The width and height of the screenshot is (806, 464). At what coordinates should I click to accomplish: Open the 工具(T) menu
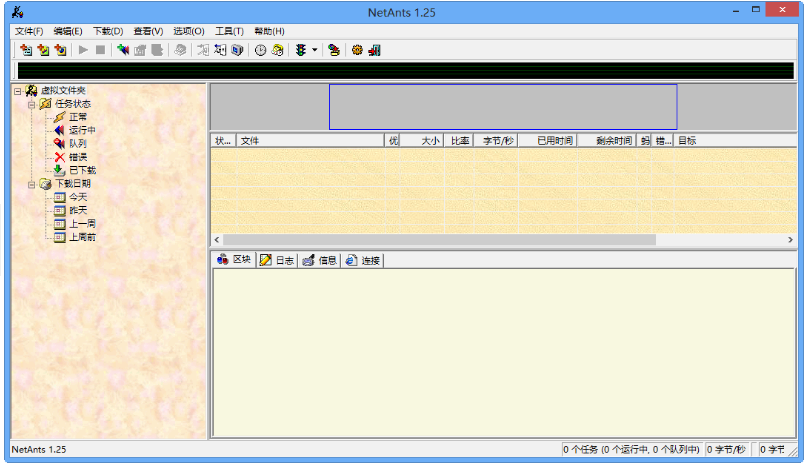coord(229,31)
